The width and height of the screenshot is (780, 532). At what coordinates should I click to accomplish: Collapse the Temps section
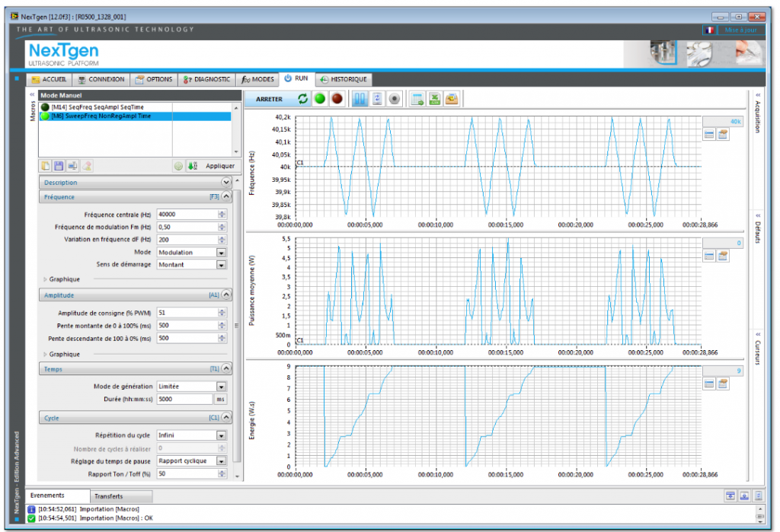(x=225, y=368)
